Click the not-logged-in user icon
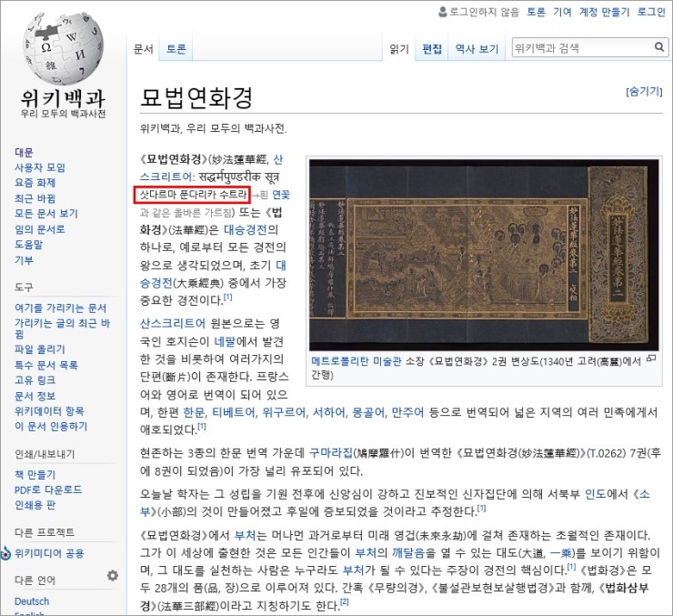Screen dimensions: 673x616 click(x=443, y=12)
